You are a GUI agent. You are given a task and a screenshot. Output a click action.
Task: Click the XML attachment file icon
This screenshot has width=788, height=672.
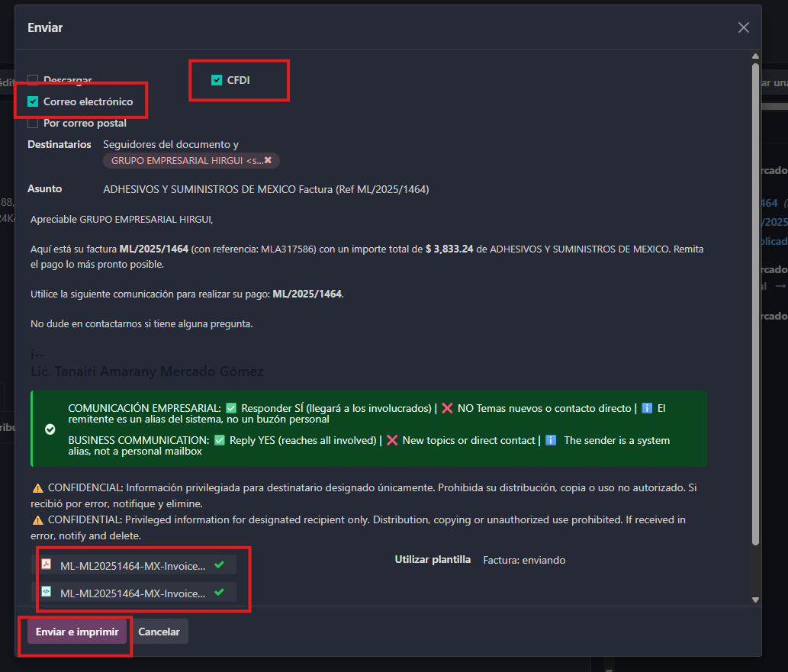[47, 592]
